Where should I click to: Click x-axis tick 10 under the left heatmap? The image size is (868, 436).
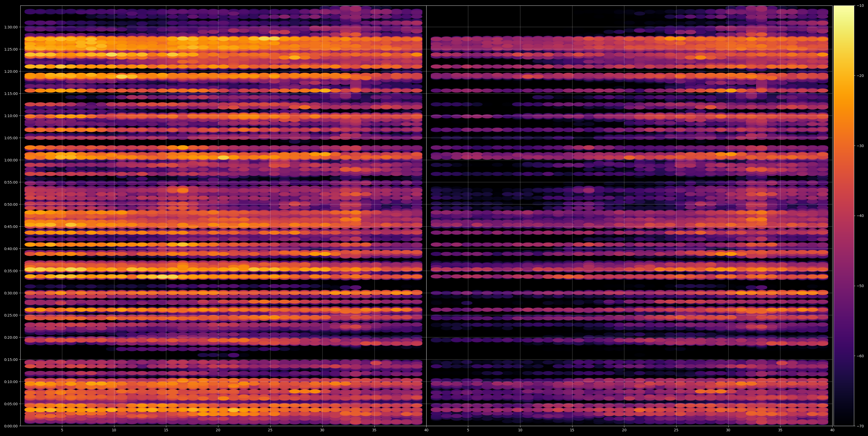pos(114,430)
